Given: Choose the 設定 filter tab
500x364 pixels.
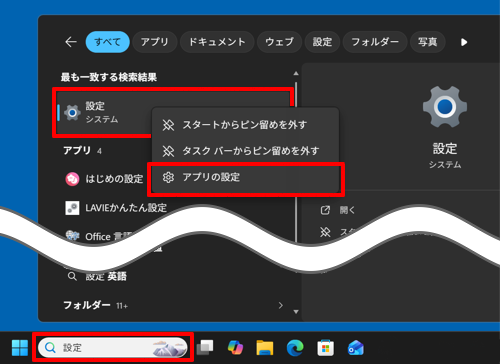Looking at the screenshot, I should click(322, 42).
